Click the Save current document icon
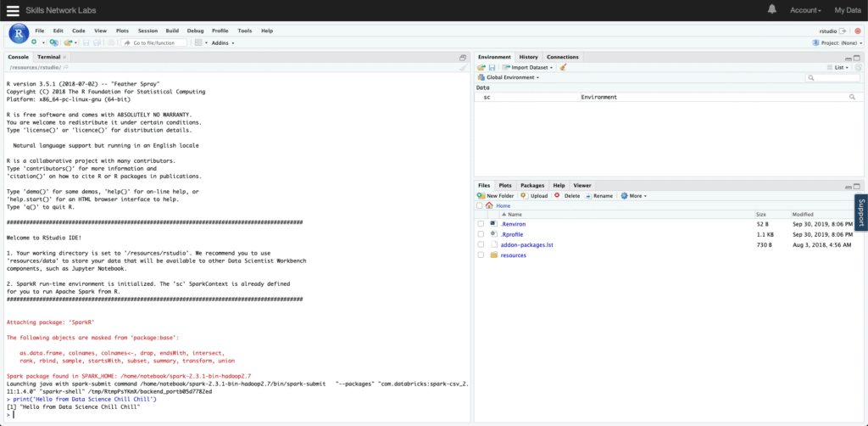This screenshot has height=426, width=868. coord(86,42)
